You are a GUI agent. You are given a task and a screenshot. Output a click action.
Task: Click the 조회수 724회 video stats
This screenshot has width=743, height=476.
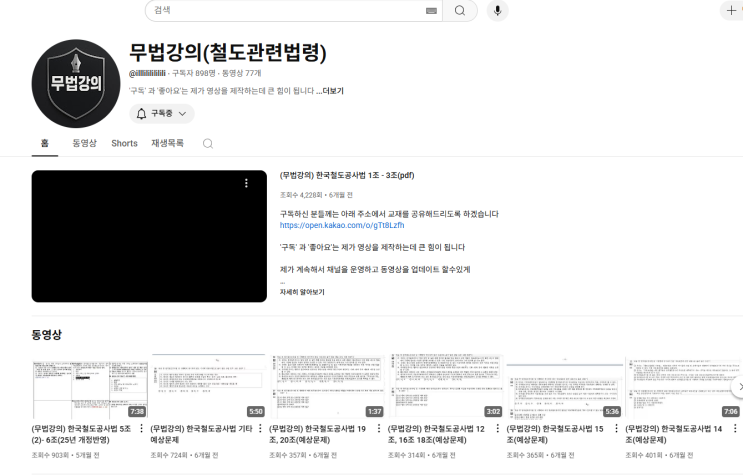pyautogui.click(x=184, y=455)
